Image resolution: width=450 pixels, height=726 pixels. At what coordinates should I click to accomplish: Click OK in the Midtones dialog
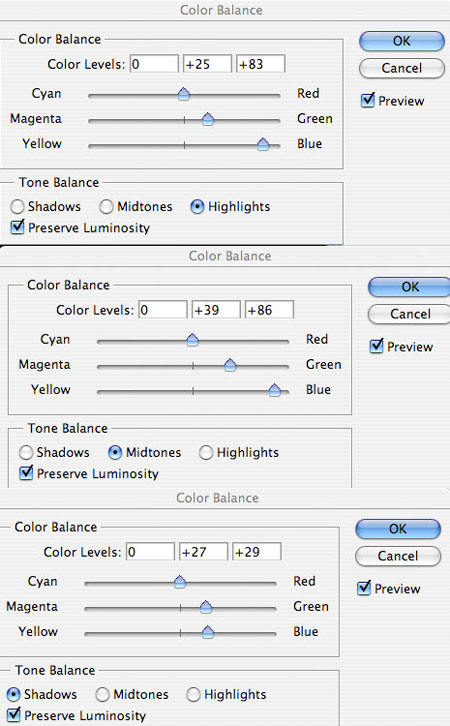409,287
